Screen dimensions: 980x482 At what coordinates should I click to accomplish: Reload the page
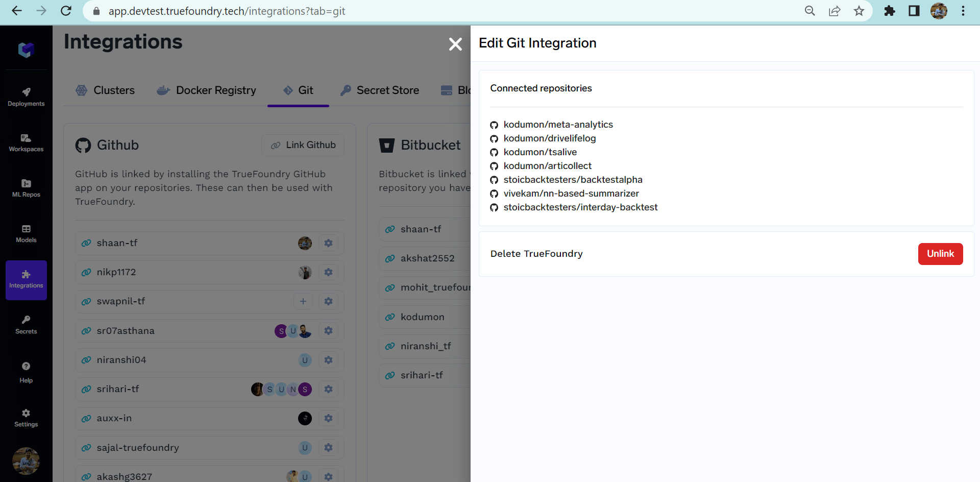pyautogui.click(x=66, y=11)
